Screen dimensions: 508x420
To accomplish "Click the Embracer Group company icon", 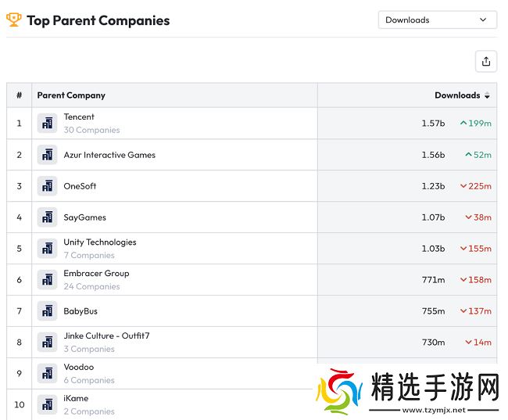I will tap(47, 280).
